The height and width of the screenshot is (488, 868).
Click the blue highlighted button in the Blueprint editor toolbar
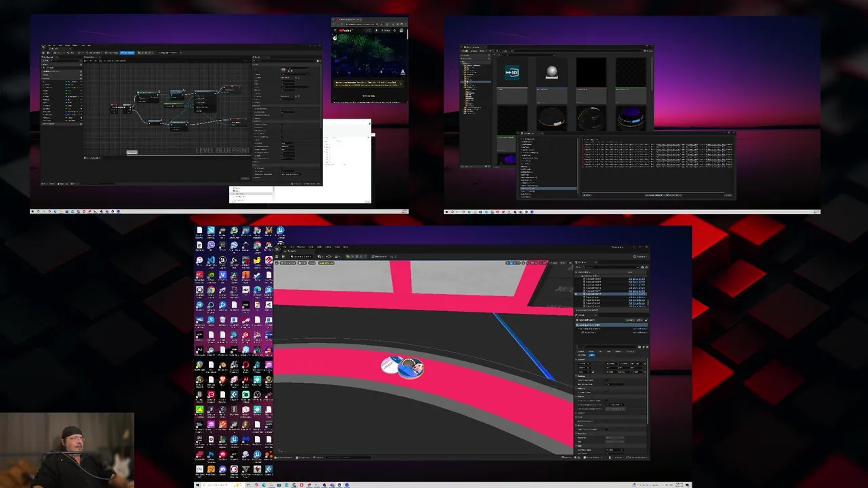(127, 53)
